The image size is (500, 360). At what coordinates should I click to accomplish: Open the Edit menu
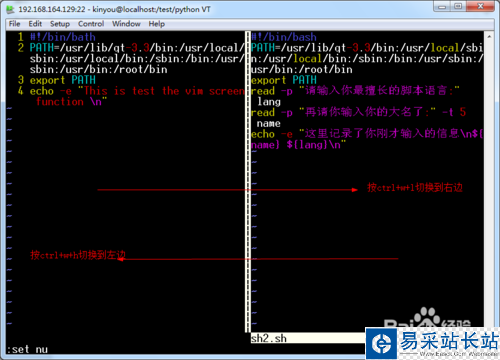[35, 24]
